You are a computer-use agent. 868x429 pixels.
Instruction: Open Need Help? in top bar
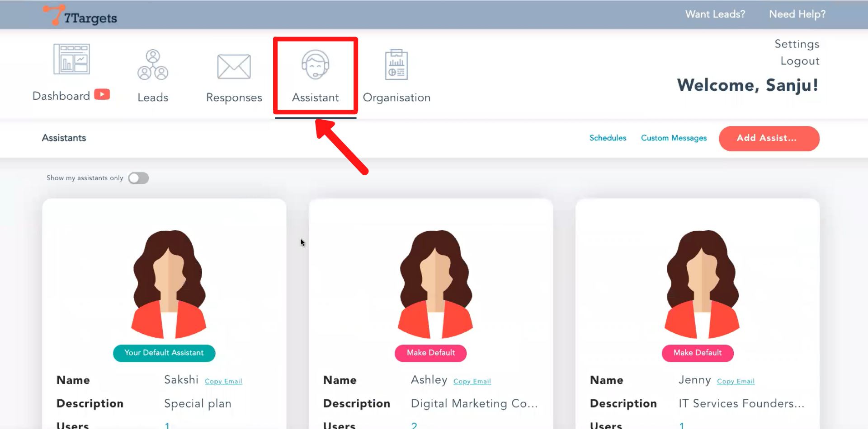click(797, 14)
